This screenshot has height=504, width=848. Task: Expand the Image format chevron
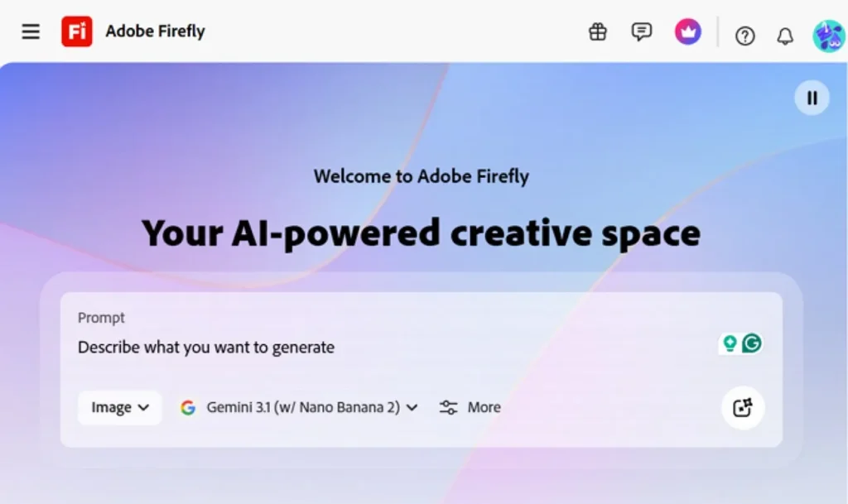(x=142, y=407)
